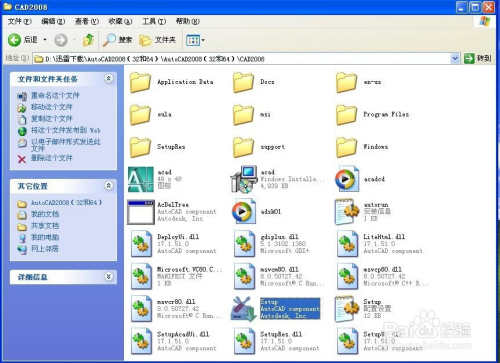Click 重命名这个文件 link
Viewport: 500px width, 363px height.
point(55,96)
